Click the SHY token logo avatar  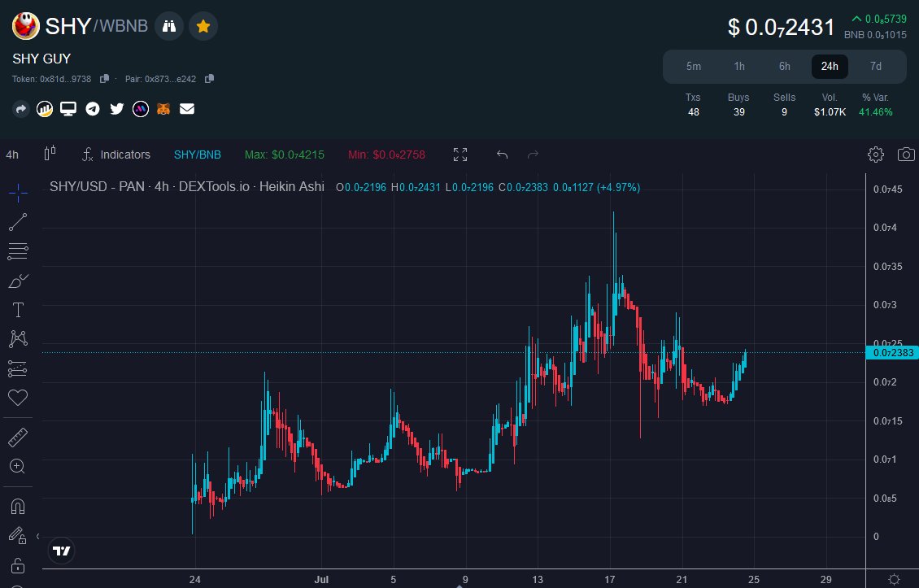(x=26, y=26)
